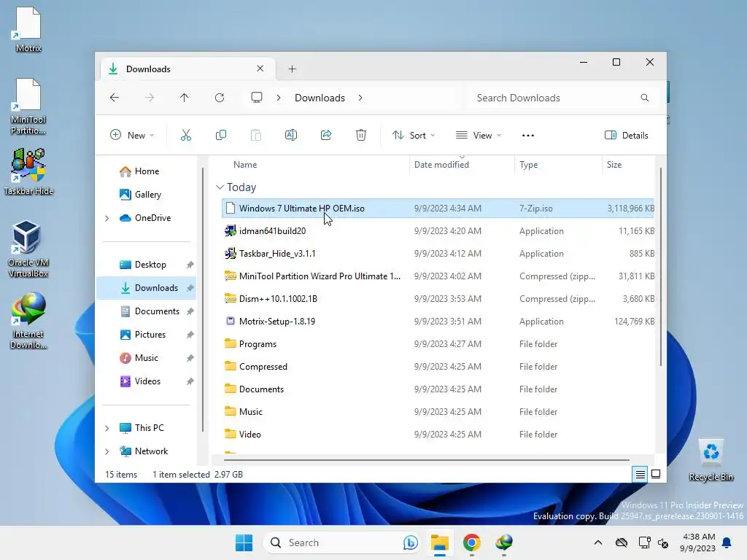
Task: Open Windows Start menu
Action: click(x=244, y=542)
